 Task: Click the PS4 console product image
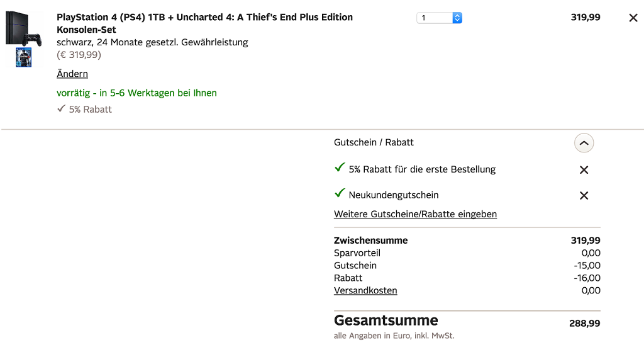pyautogui.click(x=23, y=30)
